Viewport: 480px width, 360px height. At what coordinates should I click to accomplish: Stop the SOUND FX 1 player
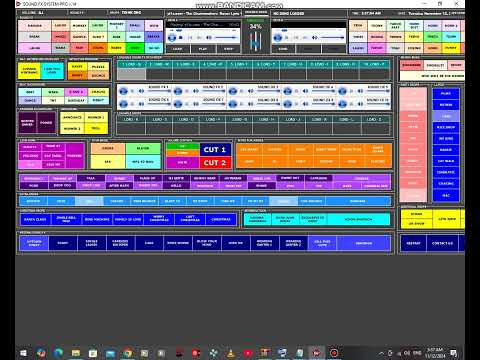132,91
